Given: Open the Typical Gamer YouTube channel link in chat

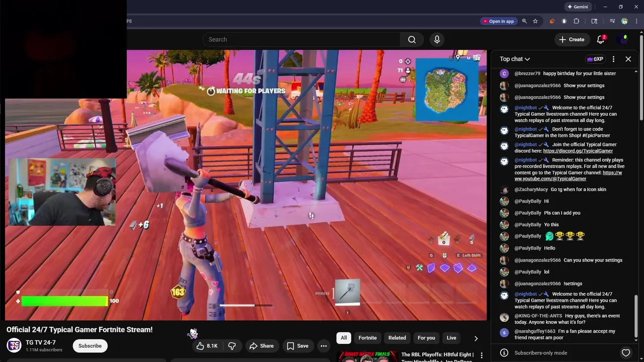Looking at the screenshot, I should 569,175.
